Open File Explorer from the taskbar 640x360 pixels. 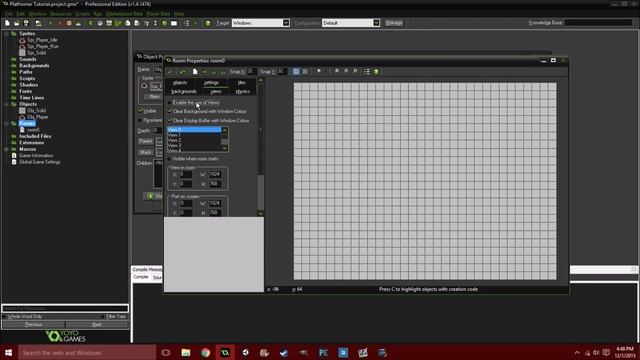tap(186, 353)
